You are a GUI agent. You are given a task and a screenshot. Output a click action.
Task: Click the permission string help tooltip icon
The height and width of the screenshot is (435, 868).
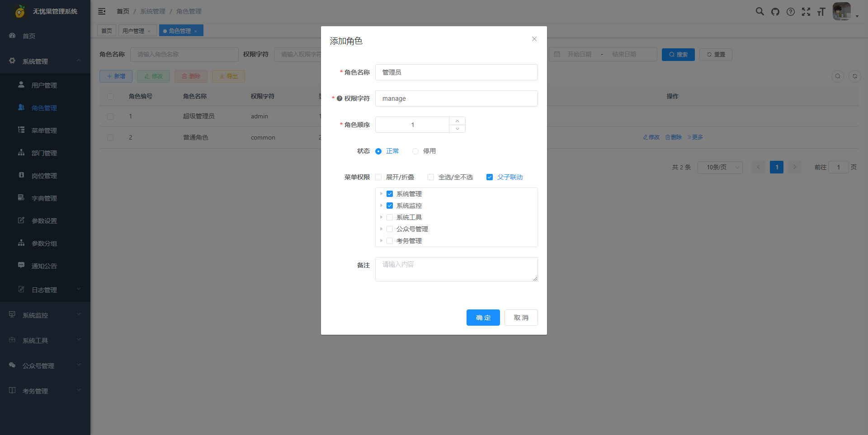click(340, 98)
